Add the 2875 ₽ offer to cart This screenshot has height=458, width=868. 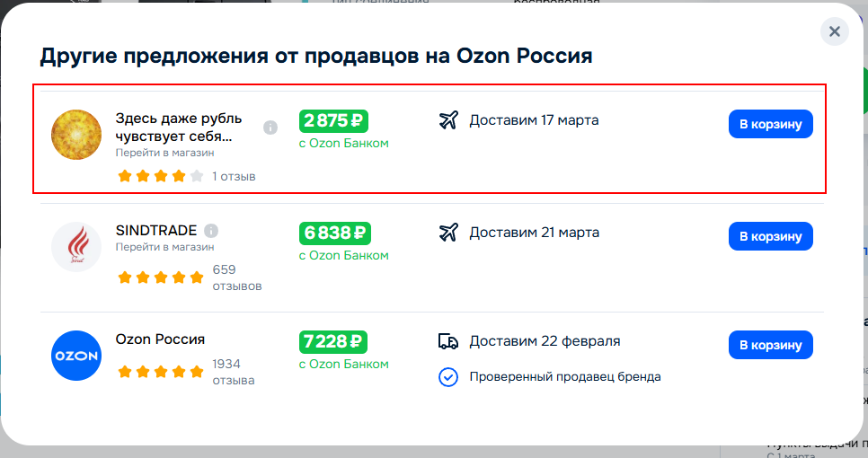pos(770,124)
